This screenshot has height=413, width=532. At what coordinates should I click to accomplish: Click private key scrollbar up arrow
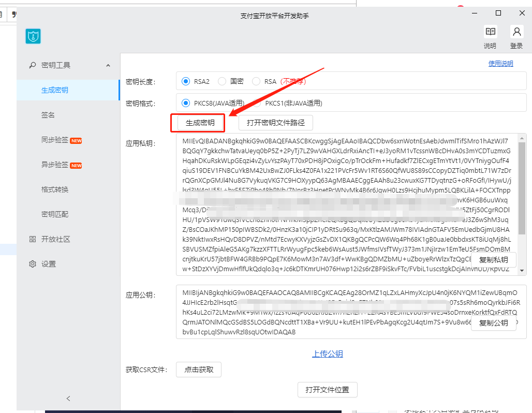[x=522, y=138]
